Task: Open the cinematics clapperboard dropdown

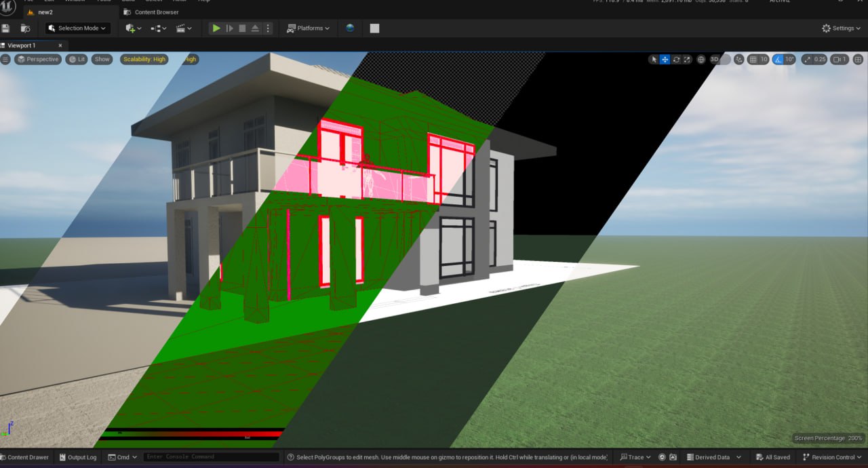Action: 184,28
